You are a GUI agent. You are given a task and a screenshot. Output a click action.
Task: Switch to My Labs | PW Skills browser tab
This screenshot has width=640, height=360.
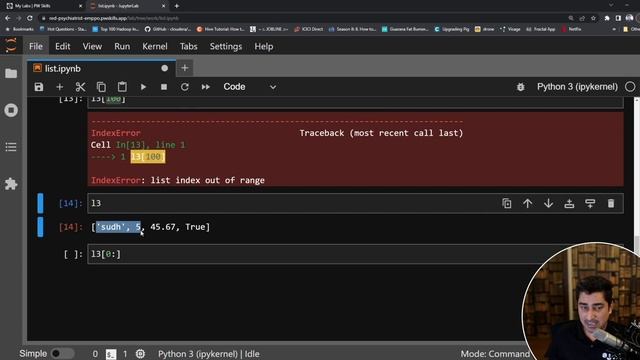tap(43, 6)
